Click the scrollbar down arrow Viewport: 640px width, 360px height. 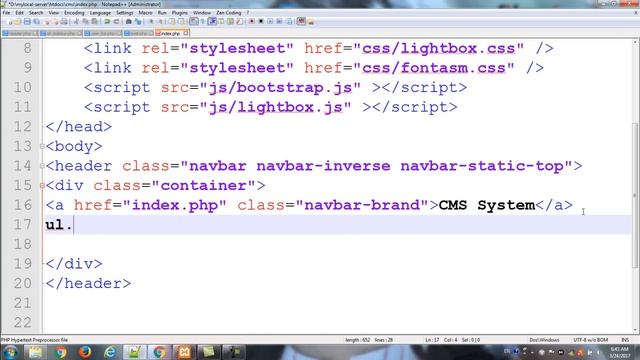[635, 330]
